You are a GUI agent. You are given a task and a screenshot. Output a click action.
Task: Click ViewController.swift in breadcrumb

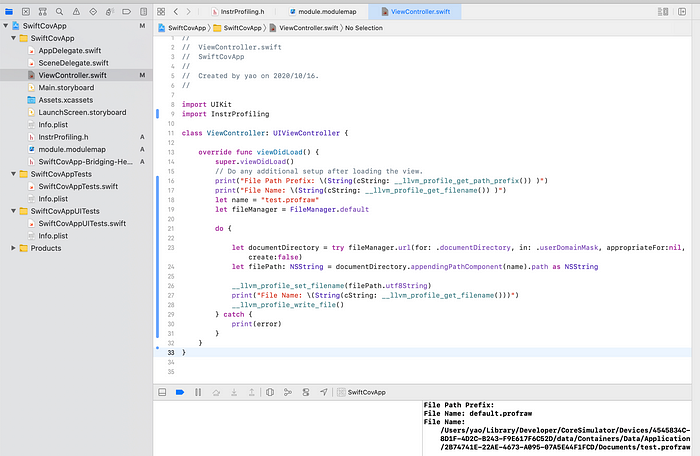(x=304, y=28)
